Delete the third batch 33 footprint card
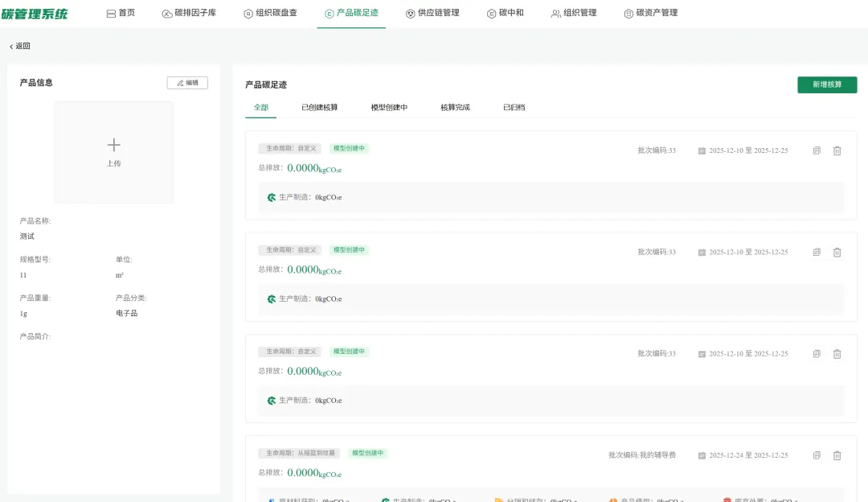 (x=837, y=353)
